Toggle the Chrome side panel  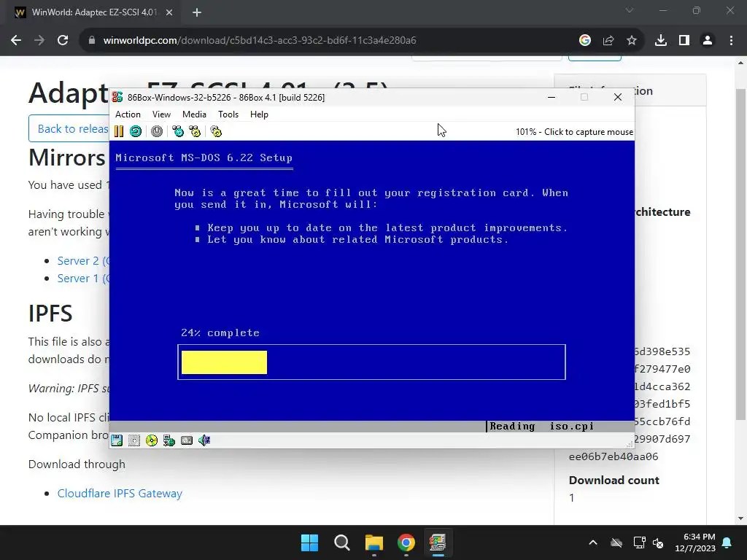click(684, 41)
